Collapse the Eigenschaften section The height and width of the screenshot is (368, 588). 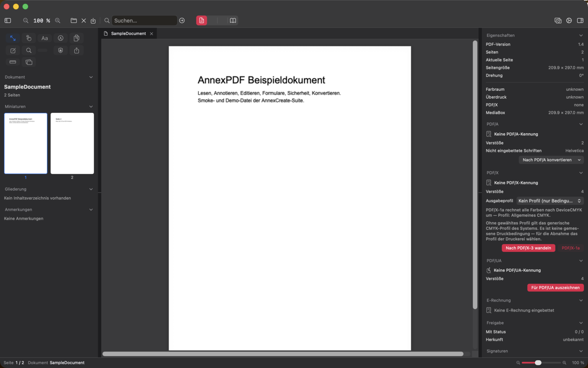pyautogui.click(x=581, y=35)
